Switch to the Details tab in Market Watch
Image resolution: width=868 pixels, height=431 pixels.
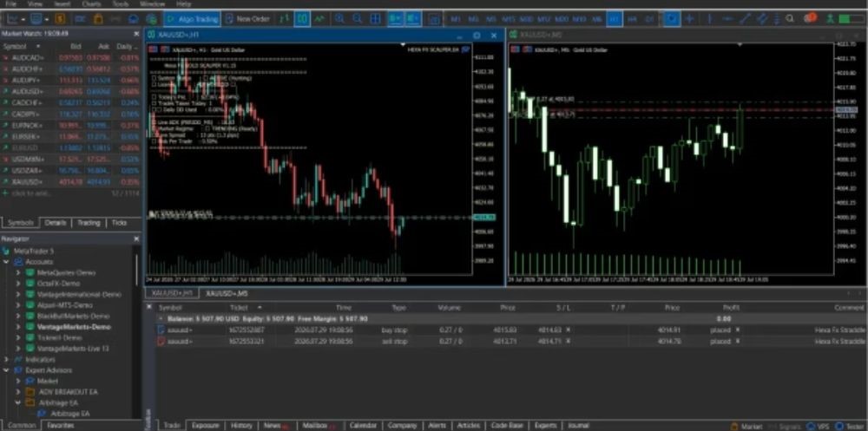tap(56, 222)
